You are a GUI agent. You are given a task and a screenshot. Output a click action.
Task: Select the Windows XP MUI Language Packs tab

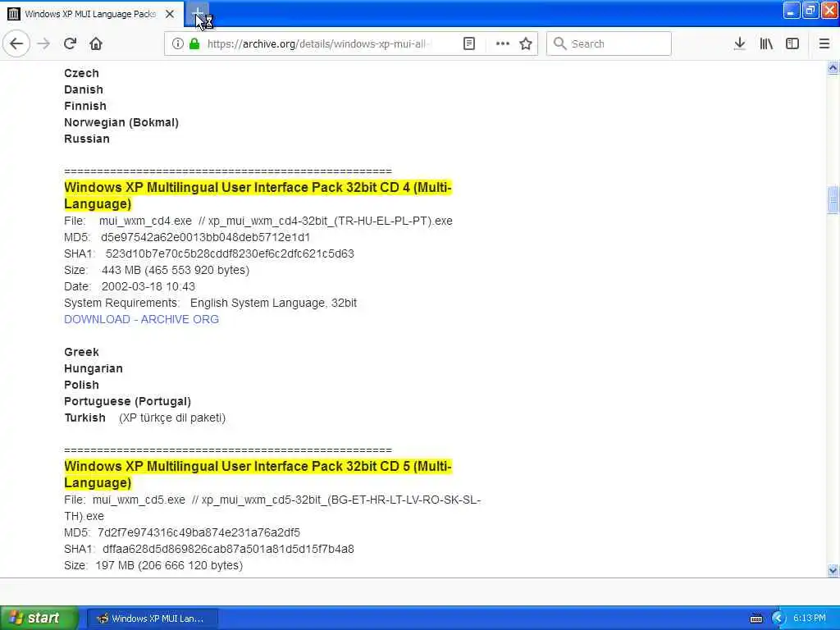click(92, 14)
